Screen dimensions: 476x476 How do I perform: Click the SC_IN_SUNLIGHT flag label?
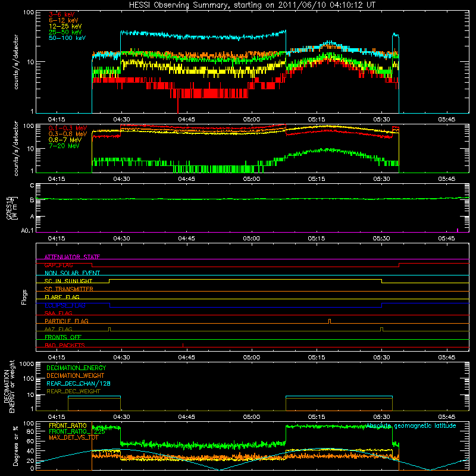68,281
